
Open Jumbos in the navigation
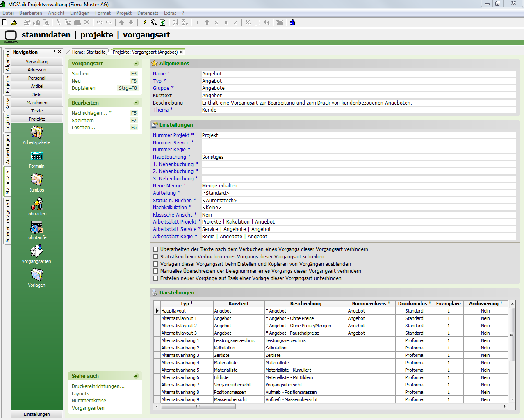click(36, 180)
